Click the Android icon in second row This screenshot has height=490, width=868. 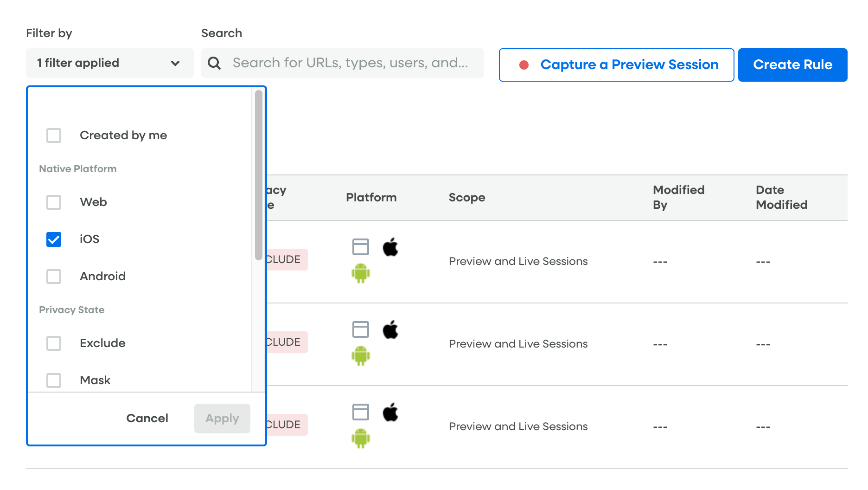[360, 356]
